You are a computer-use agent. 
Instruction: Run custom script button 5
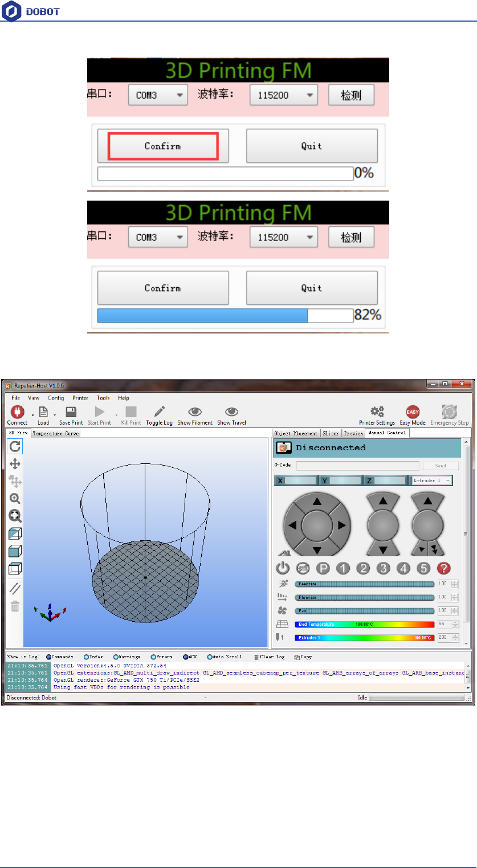click(x=423, y=568)
